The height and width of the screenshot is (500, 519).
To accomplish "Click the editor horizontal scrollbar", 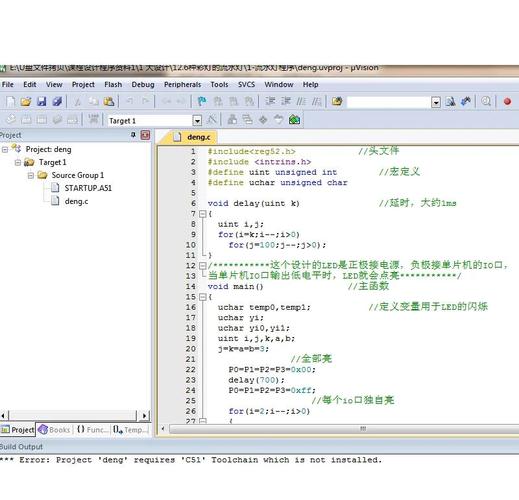I will (x=343, y=429).
